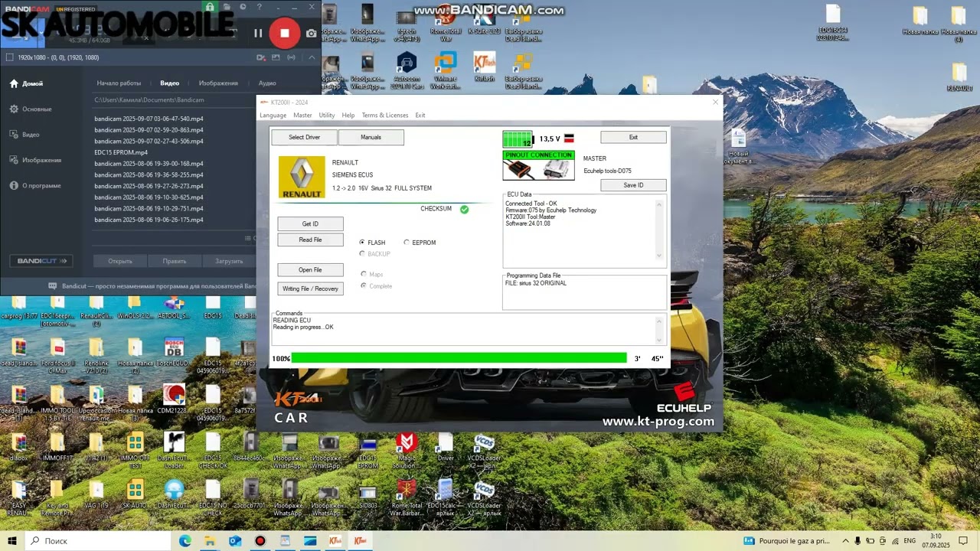This screenshot has width=980, height=551.
Task: Click Read File button
Action: 310,240
